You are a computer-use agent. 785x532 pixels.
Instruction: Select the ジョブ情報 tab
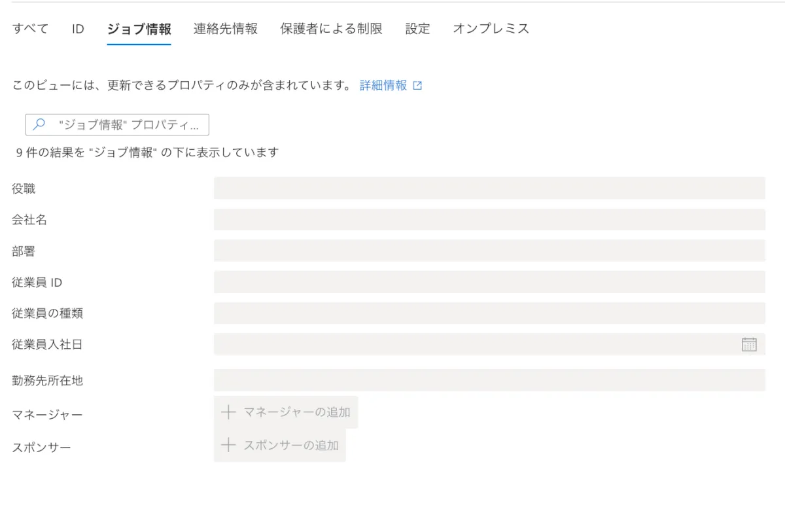[139, 29]
